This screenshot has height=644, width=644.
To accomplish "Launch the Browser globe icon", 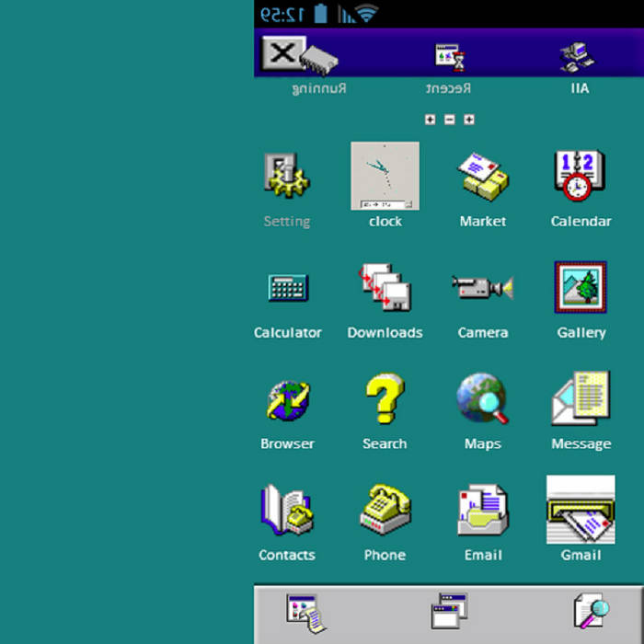I will 287,400.
